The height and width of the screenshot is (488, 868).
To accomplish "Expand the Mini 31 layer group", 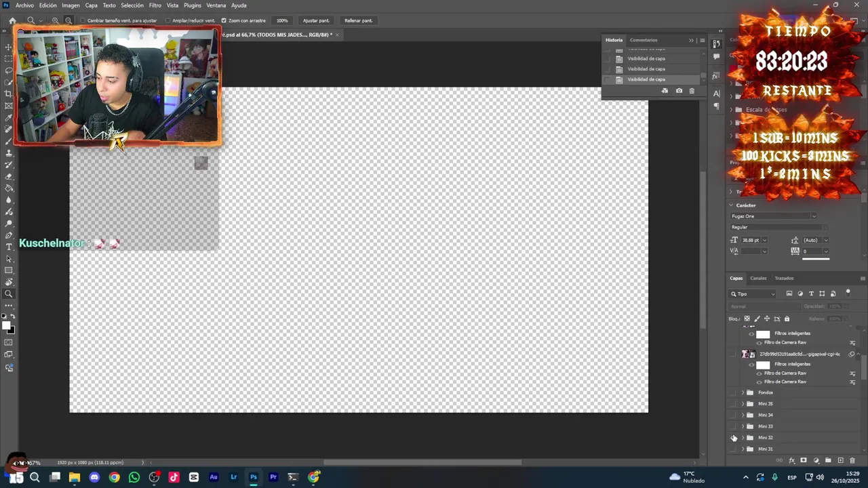I will (x=743, y=449).
